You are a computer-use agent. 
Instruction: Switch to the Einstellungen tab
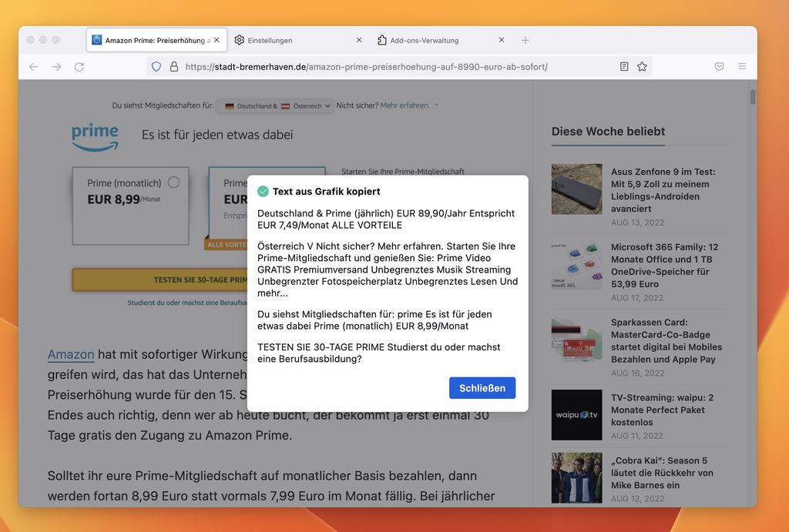point(293,40)
